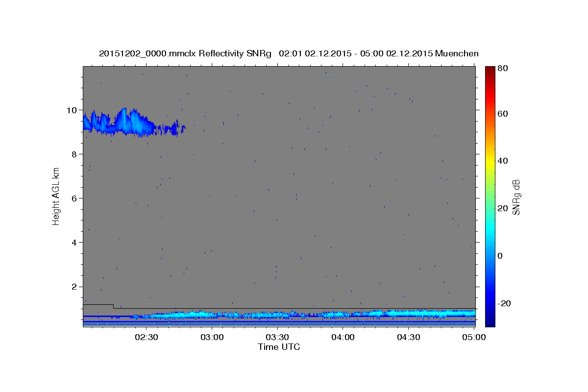Click the SNRg color scale bar

pyautogui.click(x=490, y=196)
